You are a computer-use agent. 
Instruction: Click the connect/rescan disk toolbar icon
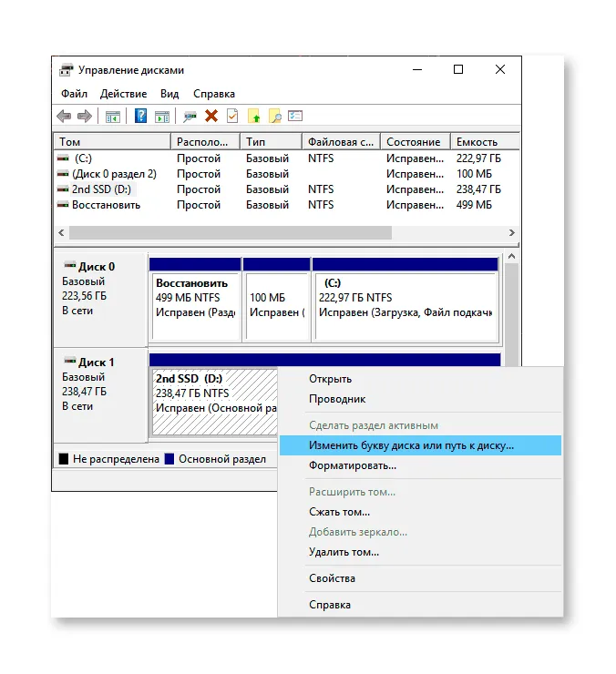(190, 117)
